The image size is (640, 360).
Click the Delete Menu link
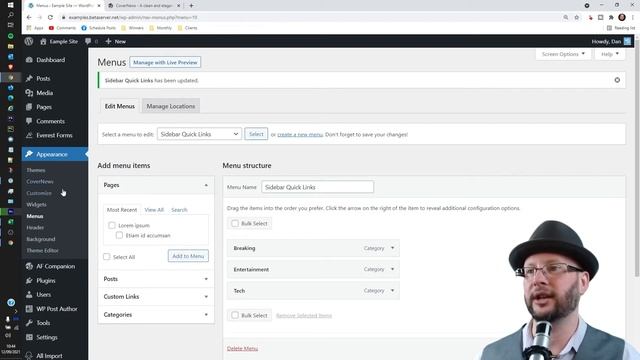(242, 349)
